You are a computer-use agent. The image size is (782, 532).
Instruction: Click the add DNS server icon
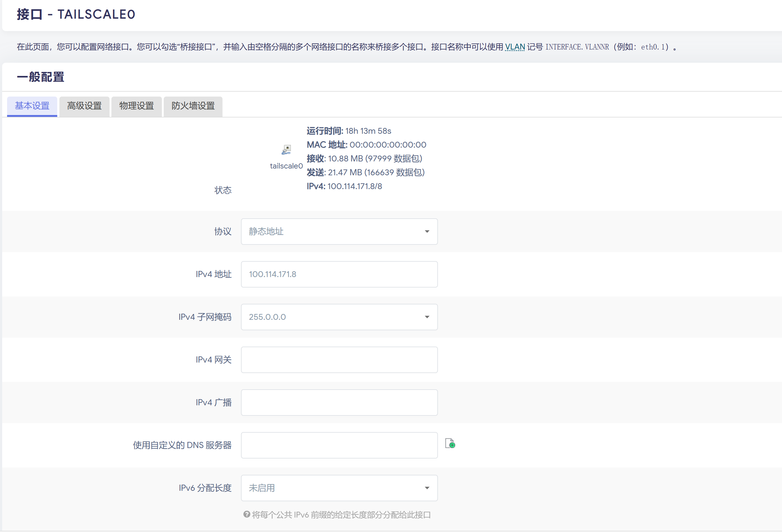point(450,443)
